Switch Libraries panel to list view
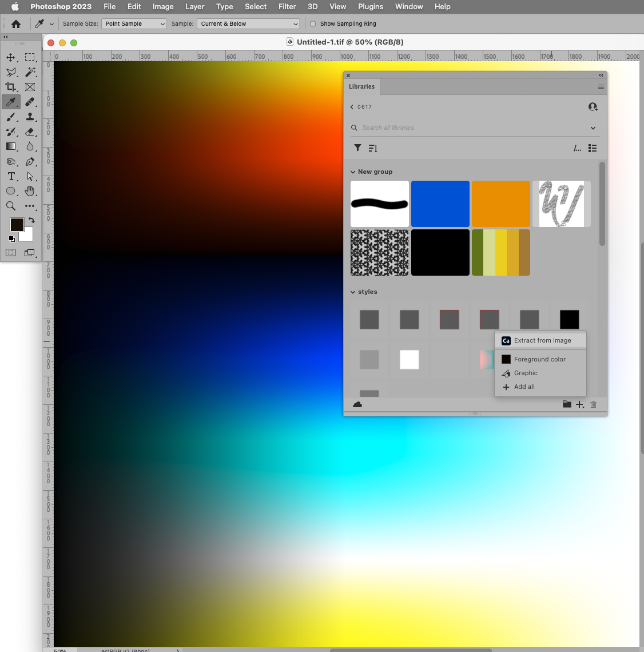Screen dimensions: 644x652 (x=593, y=148)
